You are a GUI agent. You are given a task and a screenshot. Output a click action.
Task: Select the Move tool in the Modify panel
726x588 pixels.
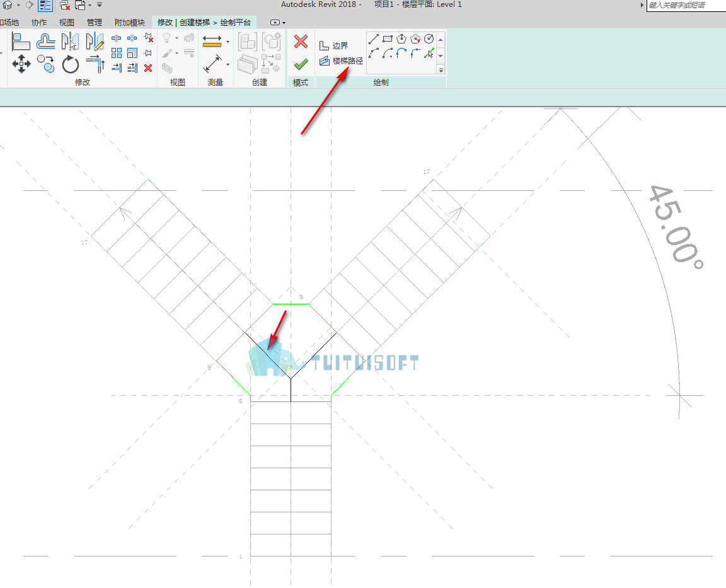point(21,64)
